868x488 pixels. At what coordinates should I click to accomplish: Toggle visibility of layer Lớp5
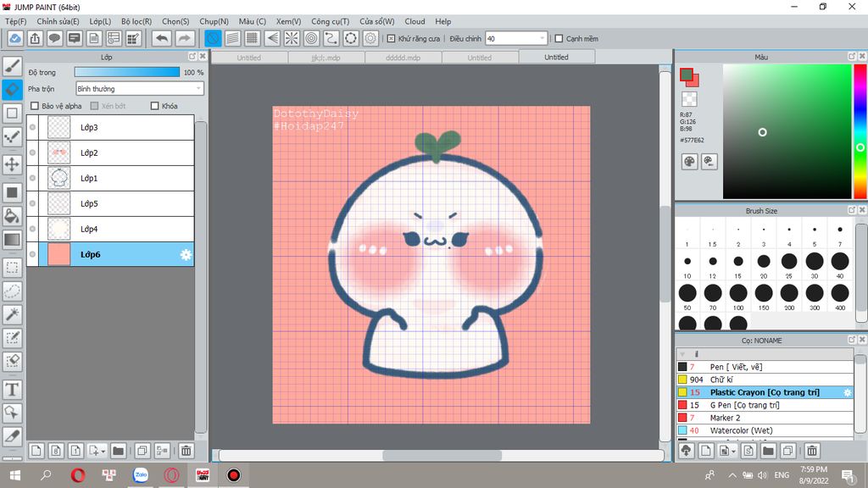pyautogui.click(x=33, y=203)
